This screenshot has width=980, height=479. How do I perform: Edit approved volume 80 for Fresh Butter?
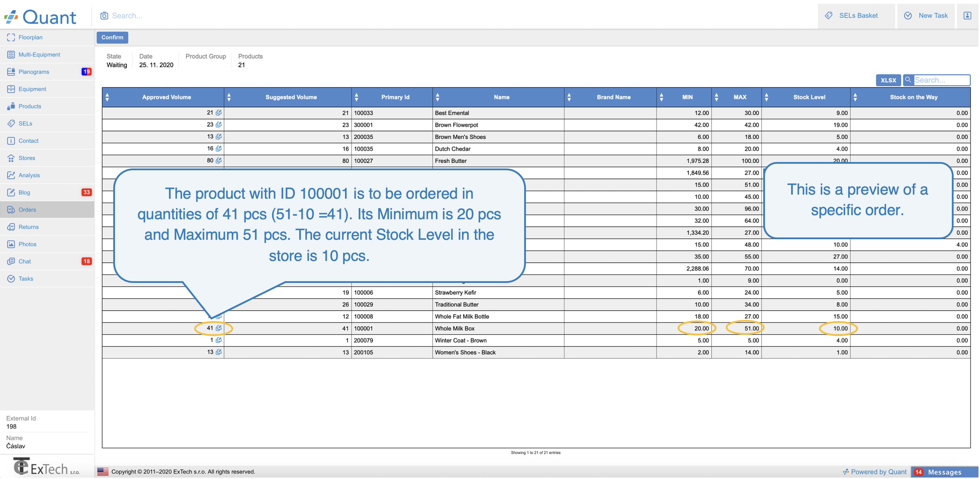(218, 160)
